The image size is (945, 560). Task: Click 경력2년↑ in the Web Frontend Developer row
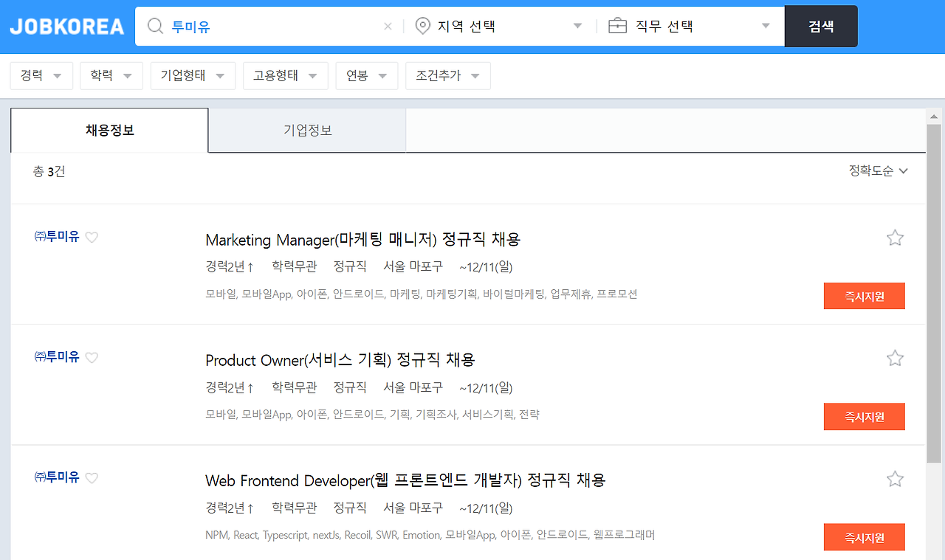point(230,508)
